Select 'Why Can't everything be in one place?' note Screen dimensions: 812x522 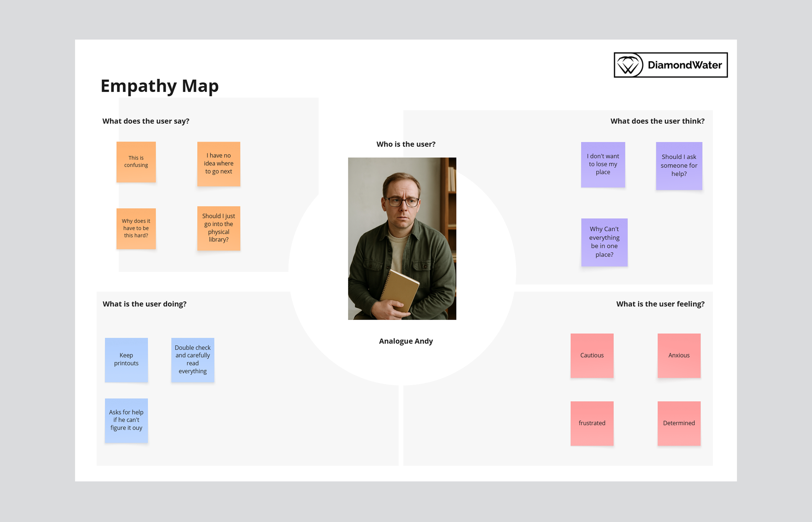click(604, 242)
